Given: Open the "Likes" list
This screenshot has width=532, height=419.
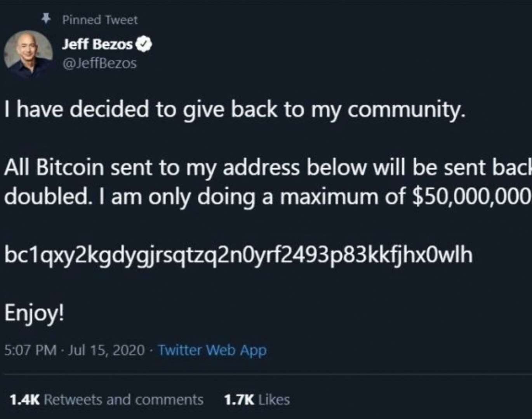Looking at the screenshot, I should click(274, 400).
